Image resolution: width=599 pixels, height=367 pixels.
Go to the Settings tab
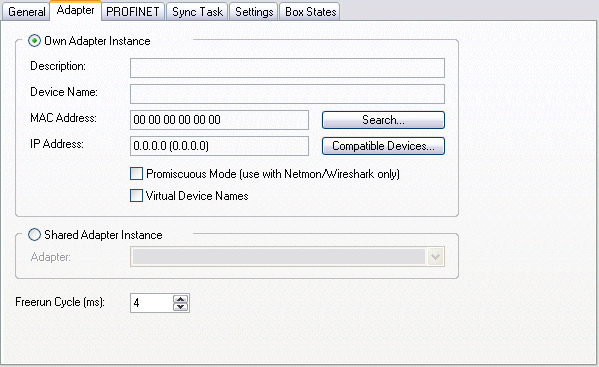pyautogui.click(x=254, y=12)
